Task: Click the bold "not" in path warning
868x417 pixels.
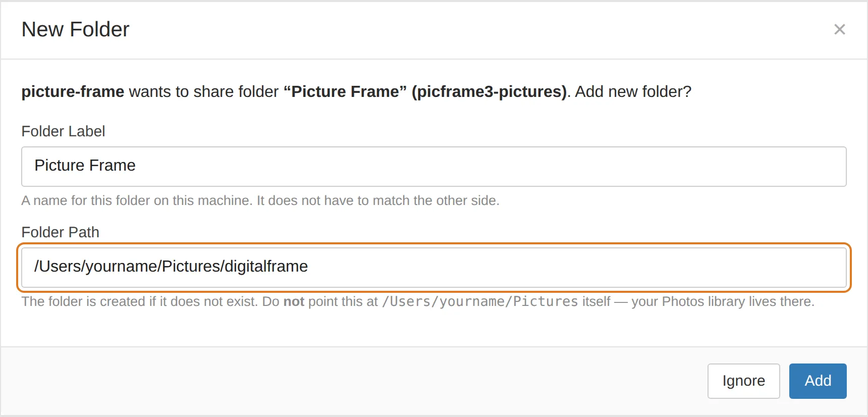Action: 294,301
